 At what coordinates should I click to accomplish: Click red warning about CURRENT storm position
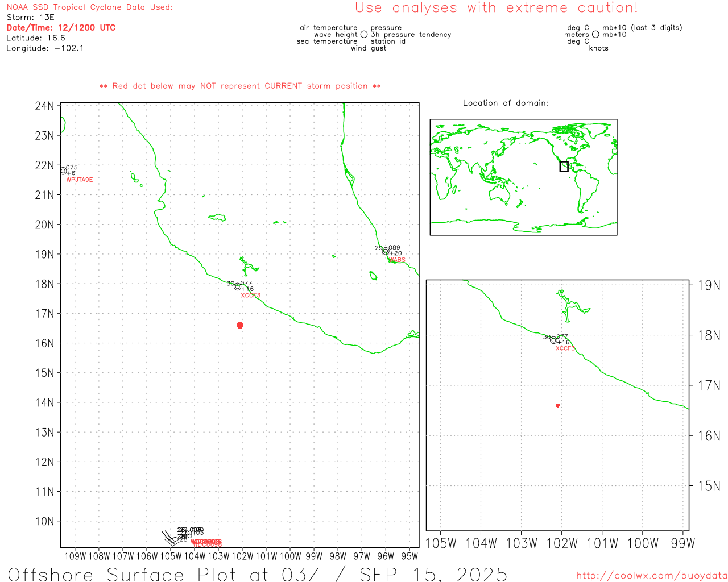point(240,86)
